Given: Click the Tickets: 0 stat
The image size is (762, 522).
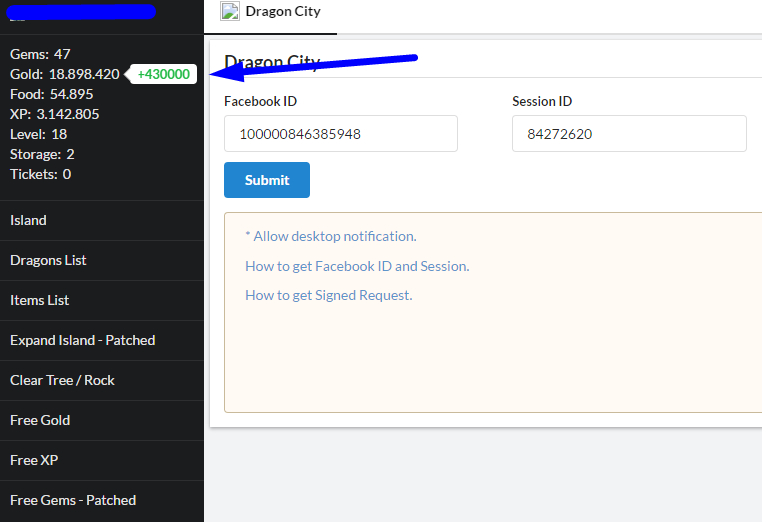Looking at the screenshot, I should [40, 174].
